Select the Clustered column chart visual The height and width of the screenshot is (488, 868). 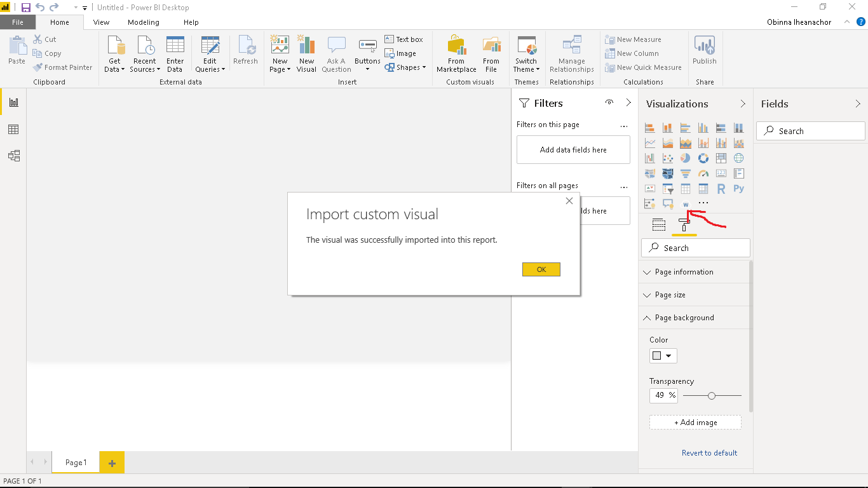(x=703, y=128)
